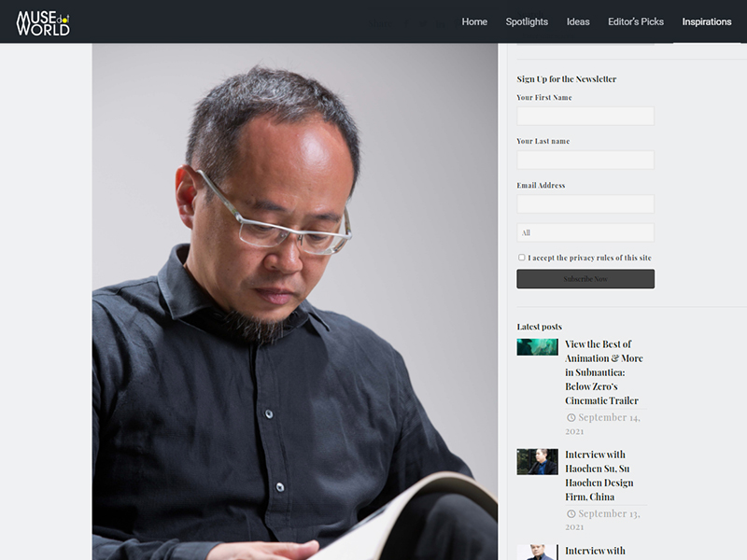Select the Ideas menu item
This screenshot has width=747, height=560.
coord(578,21)
